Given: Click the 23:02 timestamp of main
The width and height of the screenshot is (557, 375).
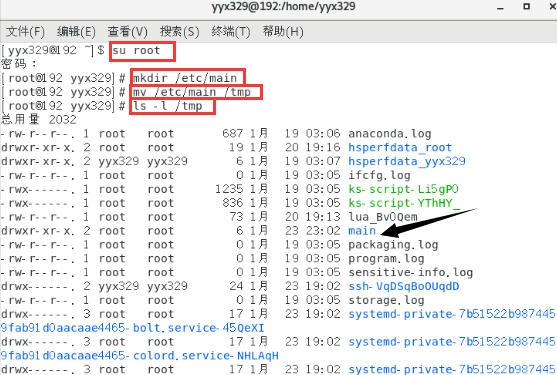Looking at the screenshot, I should coord(323,231).
